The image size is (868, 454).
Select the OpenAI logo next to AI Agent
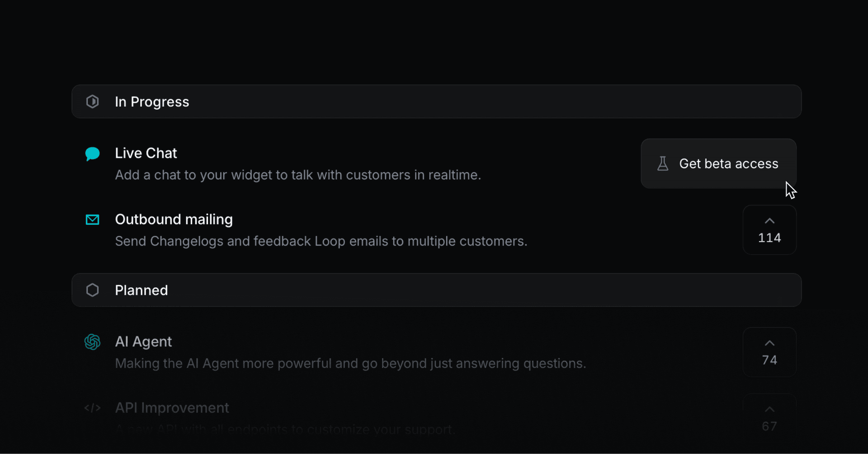[x=92, y=342]
